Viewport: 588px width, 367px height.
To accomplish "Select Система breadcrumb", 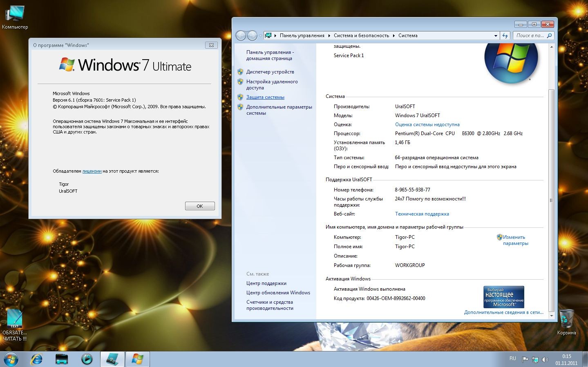I will [408, 36].
